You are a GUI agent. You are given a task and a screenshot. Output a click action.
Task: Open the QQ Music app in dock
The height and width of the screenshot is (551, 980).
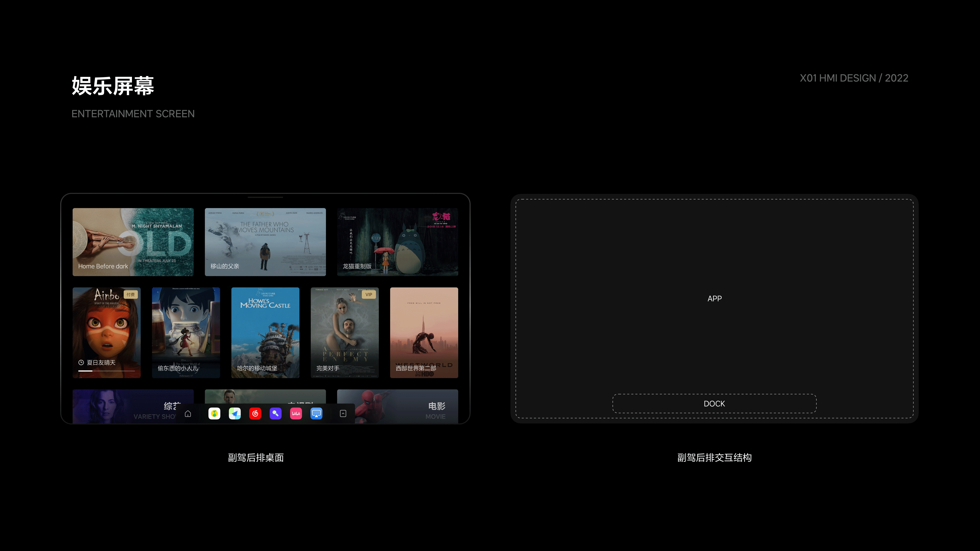[215, 414]
